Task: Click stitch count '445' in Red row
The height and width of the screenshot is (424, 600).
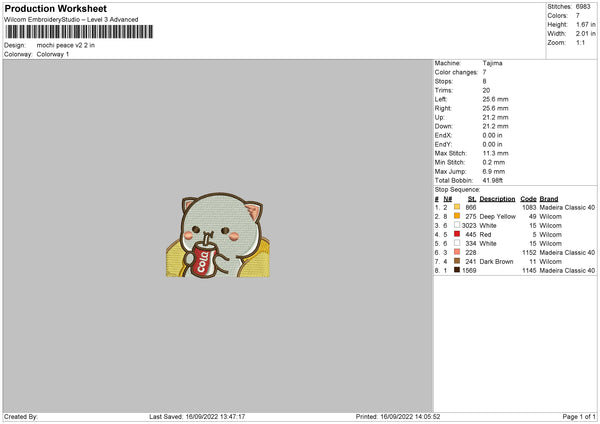Action: click(471, 235)
